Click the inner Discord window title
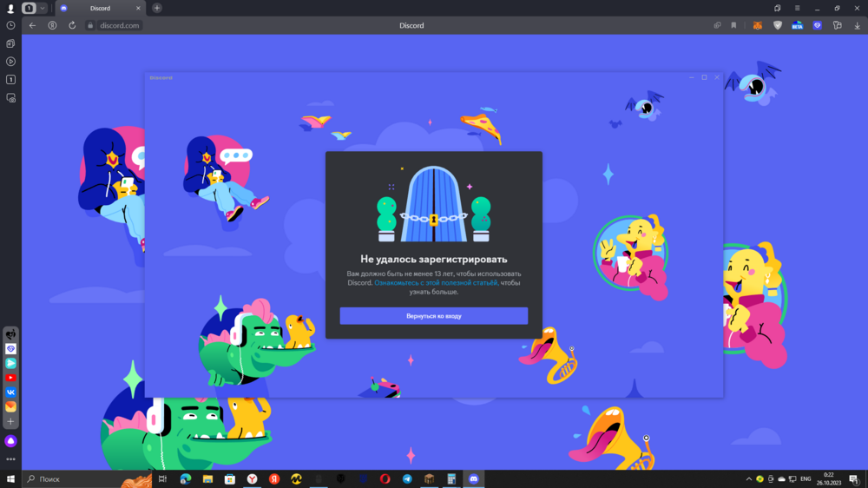 161,77
